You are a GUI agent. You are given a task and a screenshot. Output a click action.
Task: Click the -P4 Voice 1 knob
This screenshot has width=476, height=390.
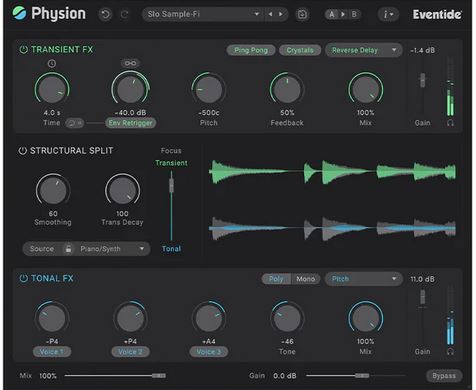tap(52, 318)
